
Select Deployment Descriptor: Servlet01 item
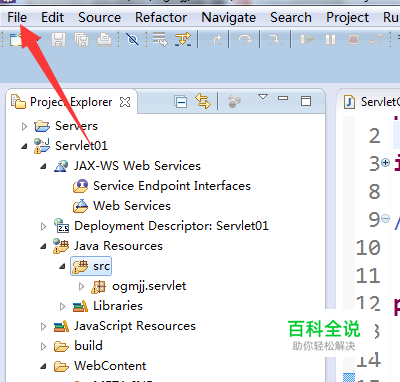(171, 226)
